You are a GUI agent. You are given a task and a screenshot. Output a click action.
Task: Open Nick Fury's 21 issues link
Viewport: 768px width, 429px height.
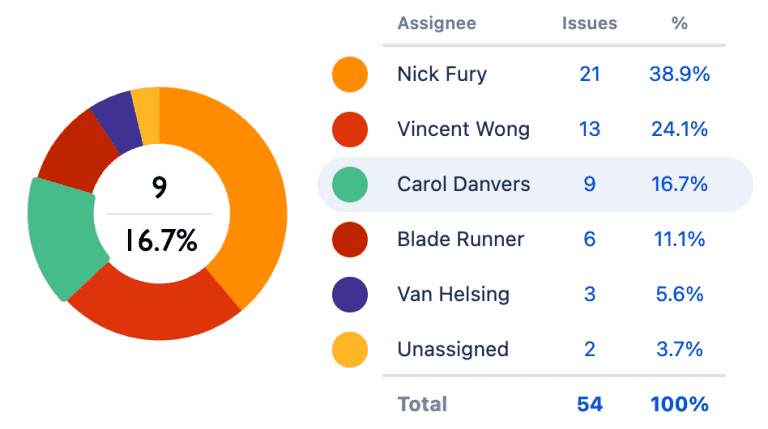click(589, 74)
